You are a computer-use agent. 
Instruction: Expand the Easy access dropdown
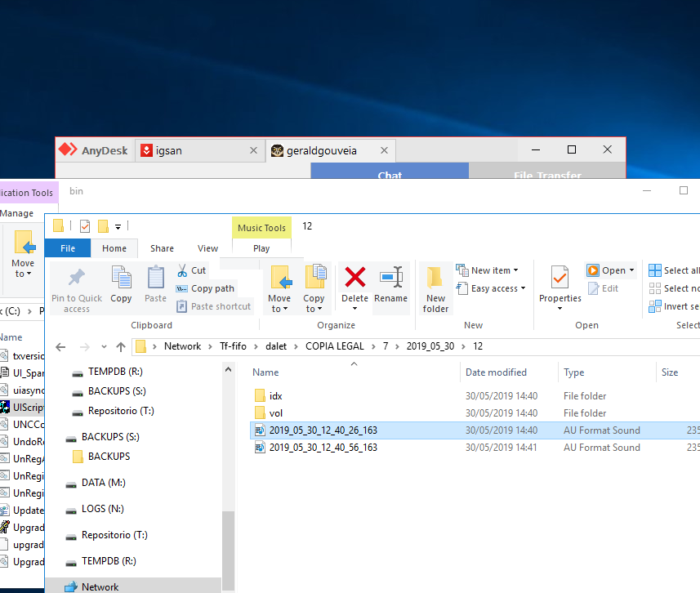[x=524, y=288]
